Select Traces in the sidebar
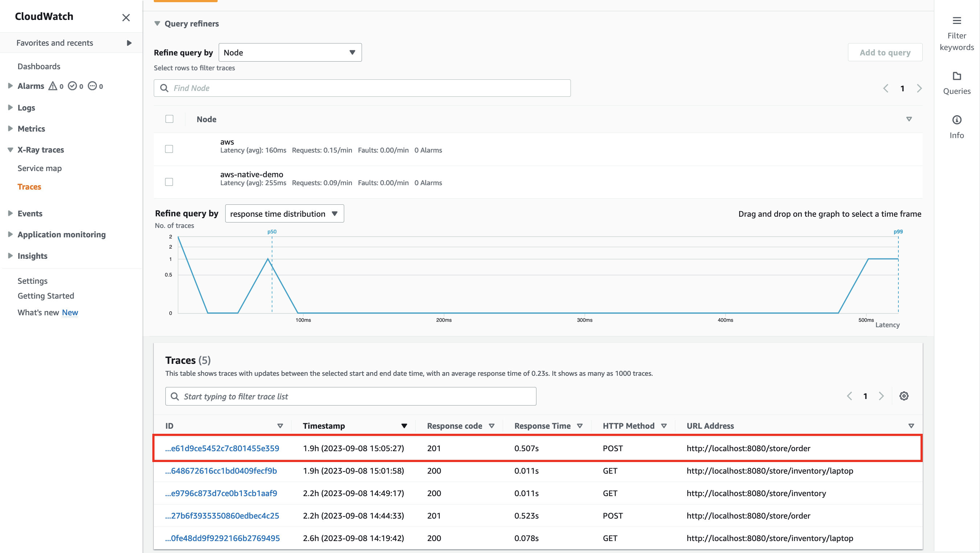This screenshot has width=980, height=553. coord(29,187)
